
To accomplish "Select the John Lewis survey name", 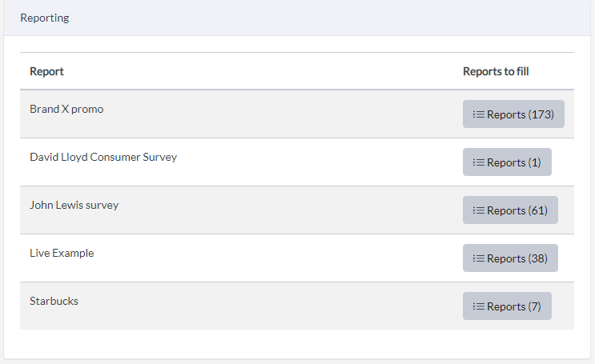I will (x=74, y=205).
